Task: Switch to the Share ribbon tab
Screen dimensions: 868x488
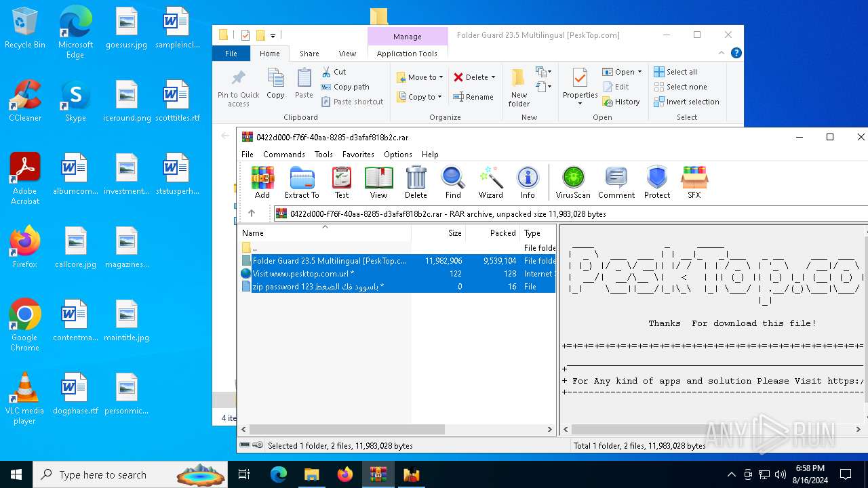Action: click(309, 54)
